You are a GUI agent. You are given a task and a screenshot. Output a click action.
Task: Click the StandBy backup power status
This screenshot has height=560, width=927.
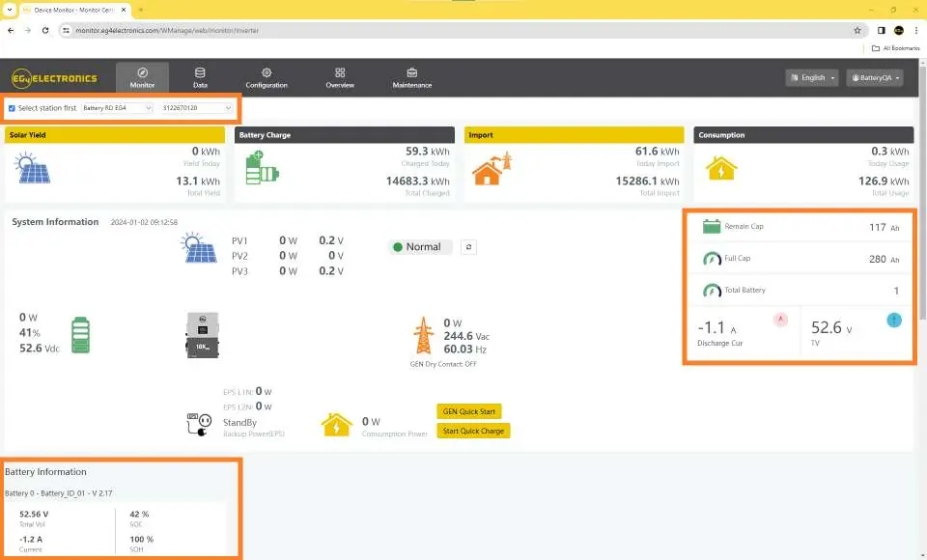(x=239, y=422)
